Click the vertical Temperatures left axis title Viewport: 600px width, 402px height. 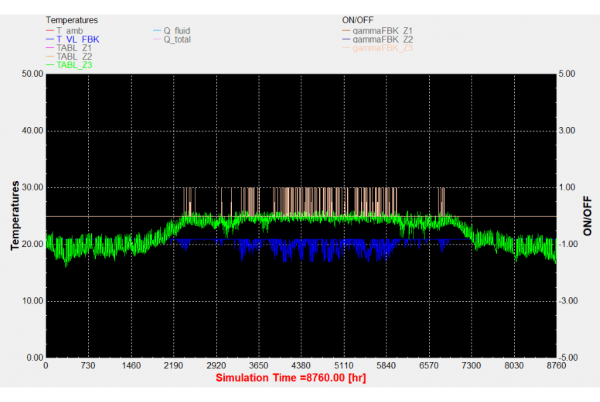tap(16, 215)
